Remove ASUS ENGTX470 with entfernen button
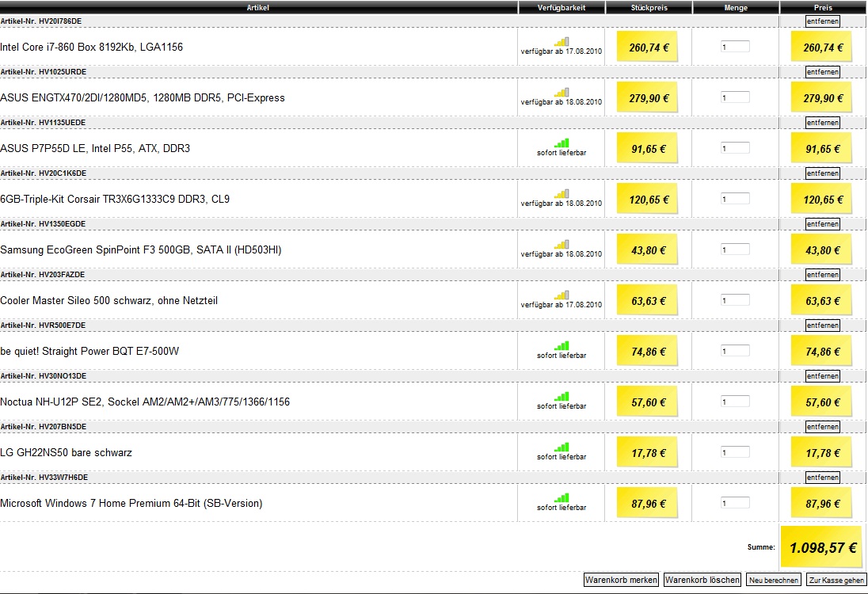The width and height of the screenshot is (868, 594). pyautogui.click(x=823, y=72)
